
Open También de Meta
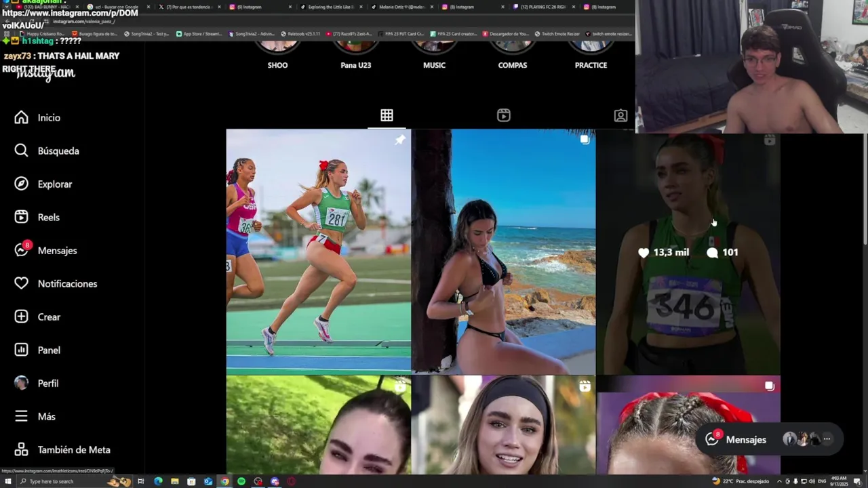point(62,450)
